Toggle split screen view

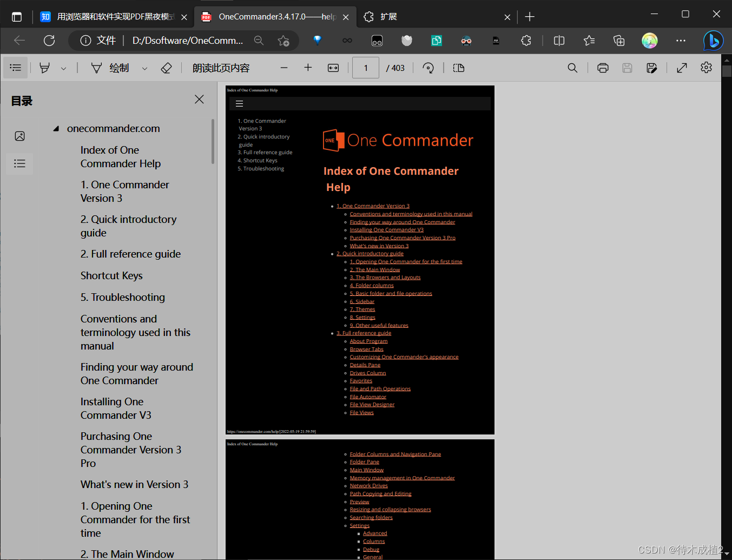559,41
